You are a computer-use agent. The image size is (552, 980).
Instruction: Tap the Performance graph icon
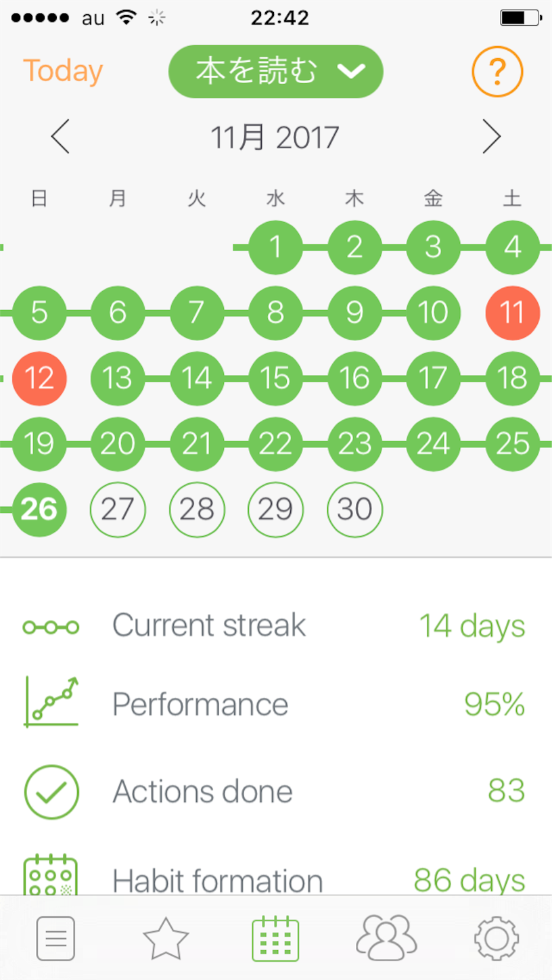[x=51, y=701]
